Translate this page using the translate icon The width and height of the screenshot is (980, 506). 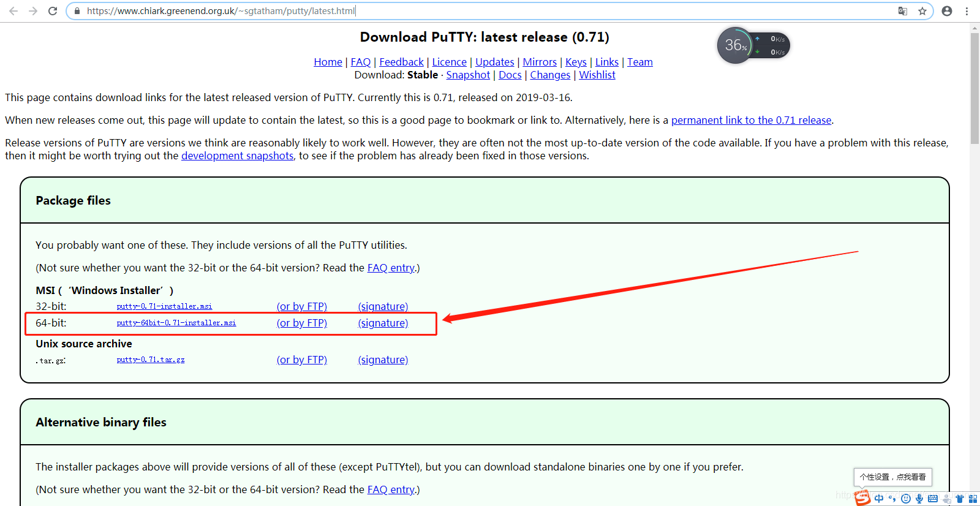pos(903,11)
